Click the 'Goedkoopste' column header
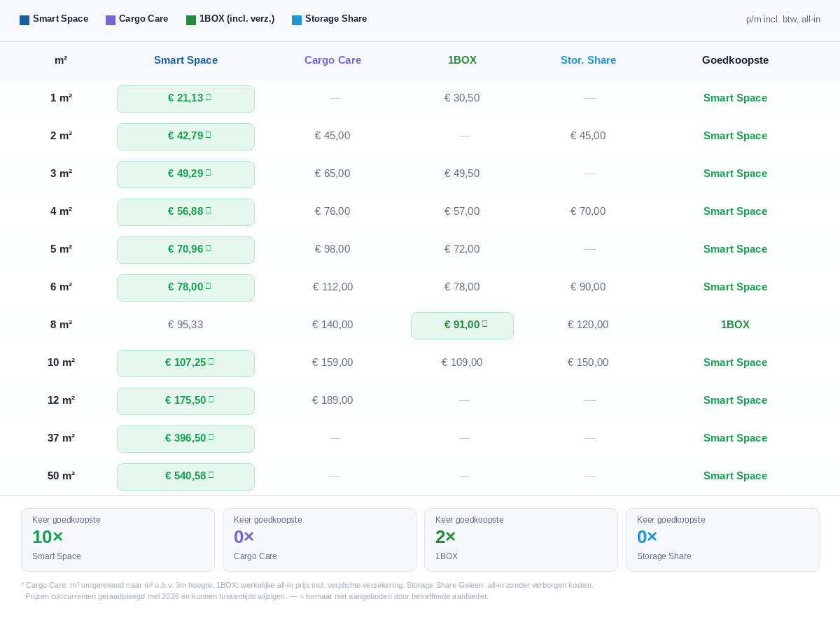840x620 pixels. [735, 60]
